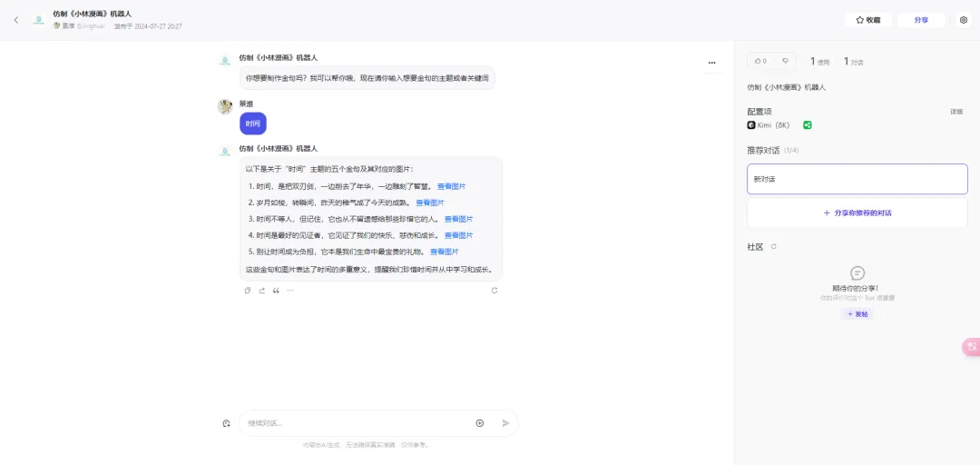
Task: Click the AI disclaimer text below the input
Action: [367, 445]
